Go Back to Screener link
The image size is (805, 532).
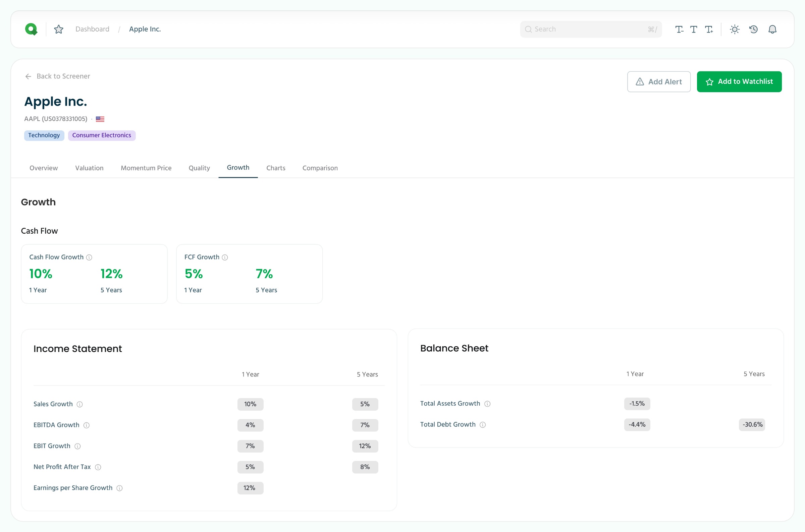coord(58,76)
